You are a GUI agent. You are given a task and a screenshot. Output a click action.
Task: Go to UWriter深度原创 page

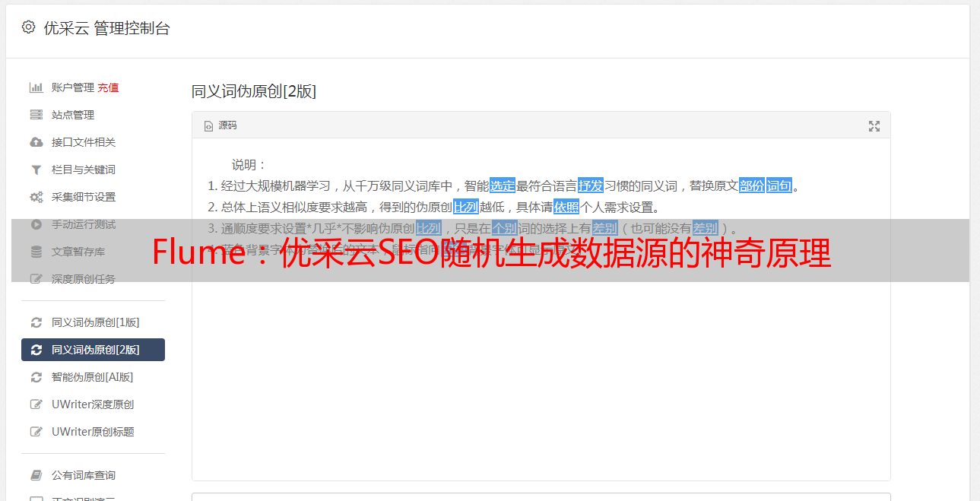(93, 404)
